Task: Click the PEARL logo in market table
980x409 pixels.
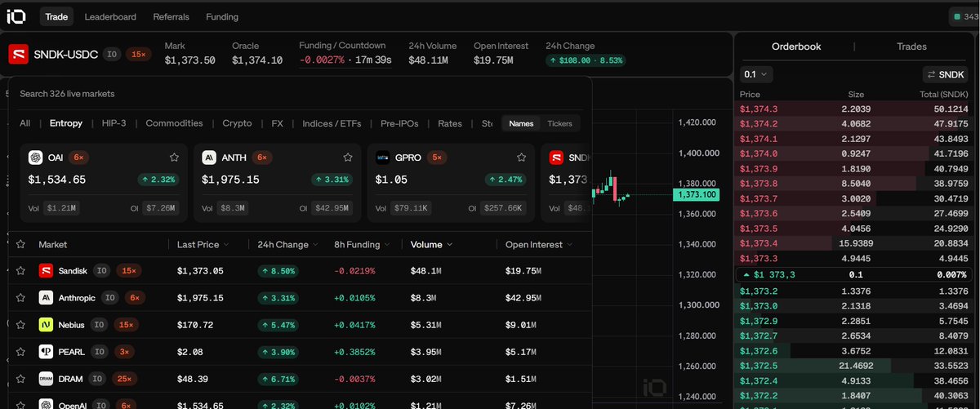Action: (x=46, y=352)
